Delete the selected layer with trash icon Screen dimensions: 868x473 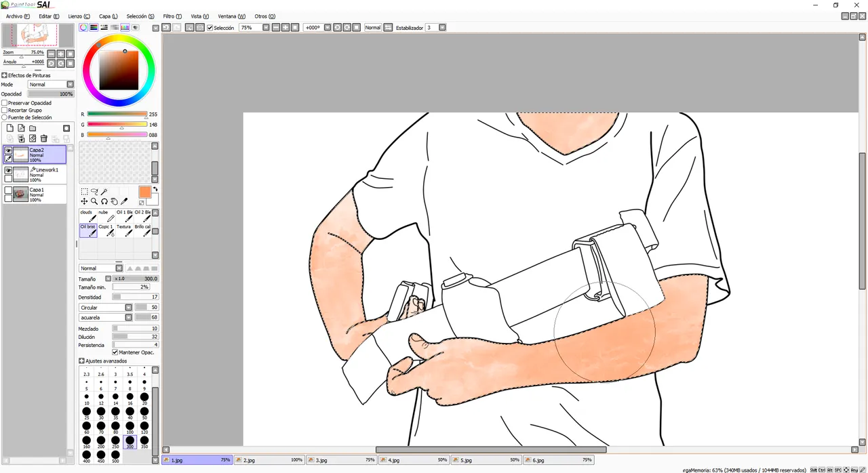tap(44, 139)
